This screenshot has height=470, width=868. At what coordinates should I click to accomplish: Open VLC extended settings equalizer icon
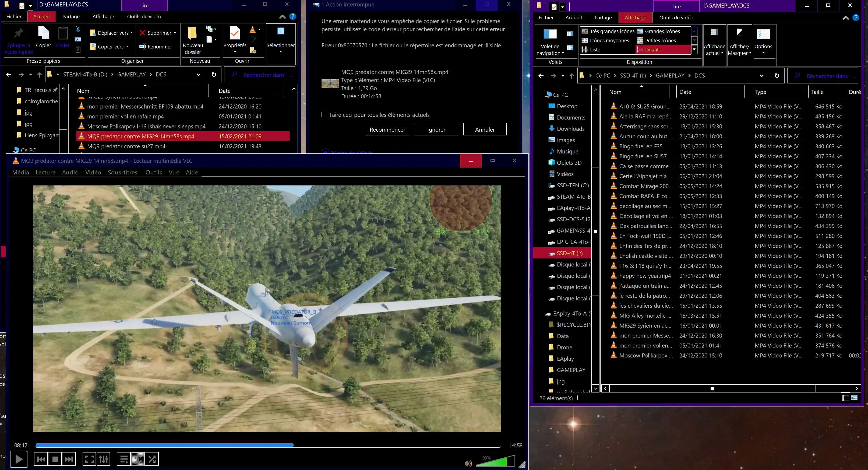coord(103,459)
